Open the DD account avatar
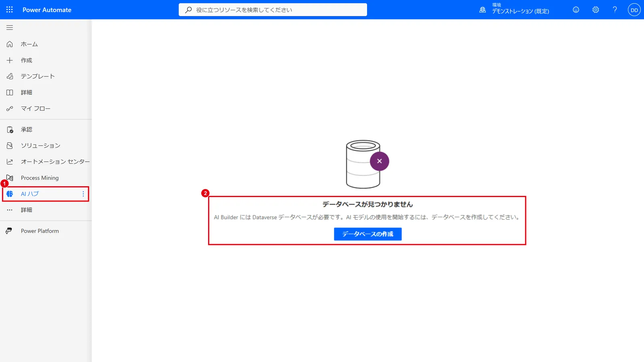This screenshot has height=362, width=644. pyautogui.click(x=634, y=10)
